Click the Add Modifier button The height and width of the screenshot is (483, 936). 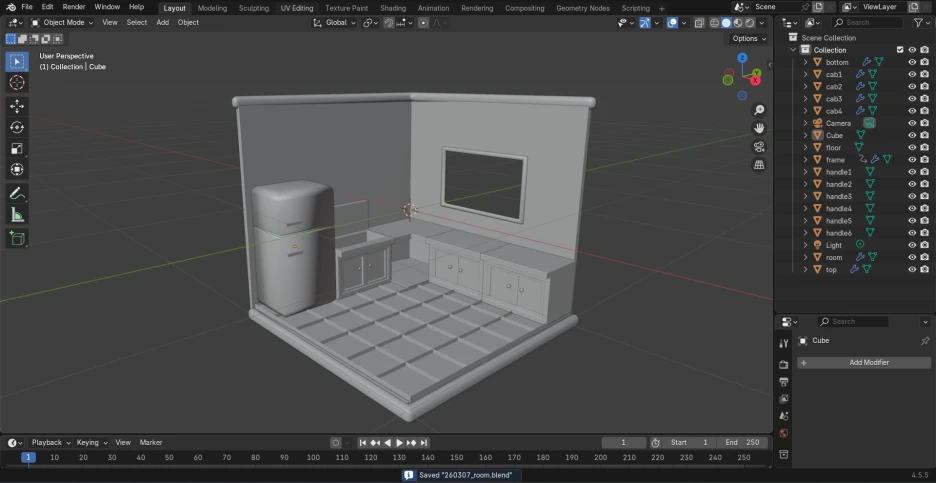[x=868, y=362]
